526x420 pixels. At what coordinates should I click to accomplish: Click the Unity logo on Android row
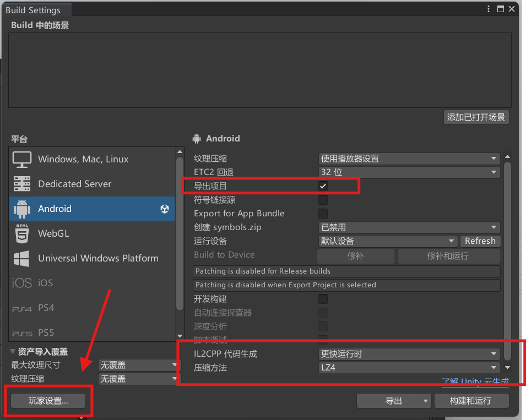pyautogui.click(x=164, y=209)
